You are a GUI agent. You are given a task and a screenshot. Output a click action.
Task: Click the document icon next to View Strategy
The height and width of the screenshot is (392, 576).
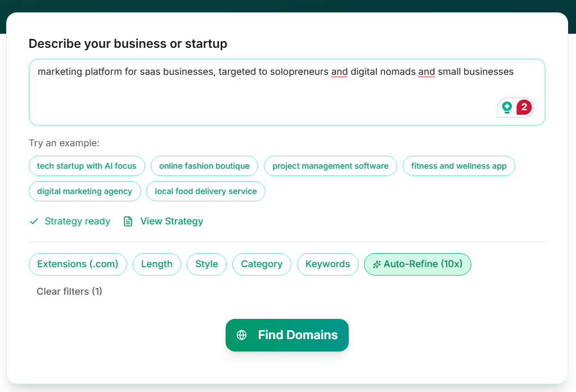coord(128,221)
